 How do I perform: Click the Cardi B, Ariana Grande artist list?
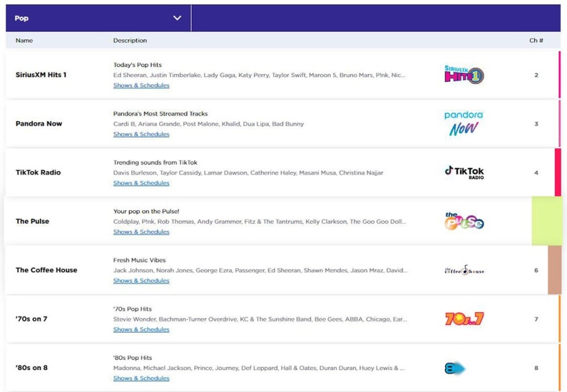pos(208,124)
